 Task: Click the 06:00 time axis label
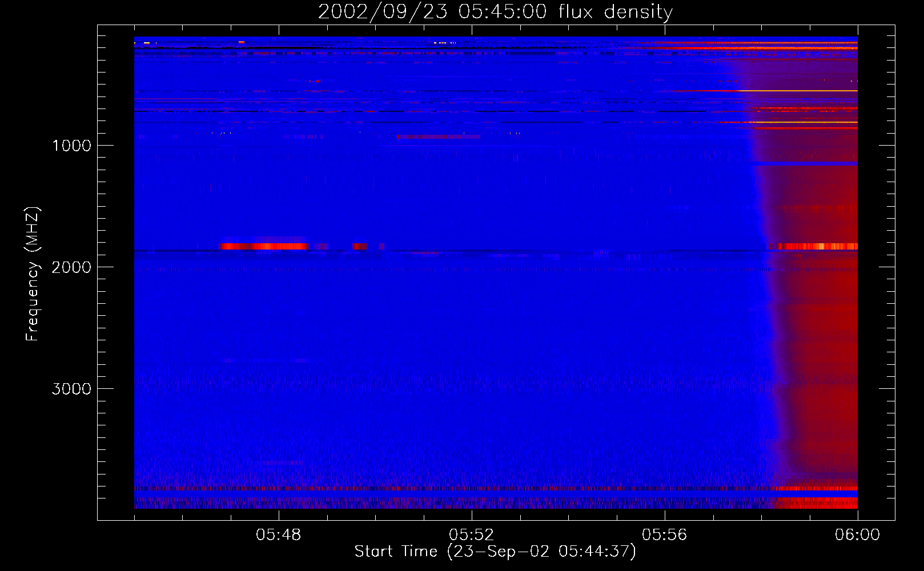(x=857, y=535)
